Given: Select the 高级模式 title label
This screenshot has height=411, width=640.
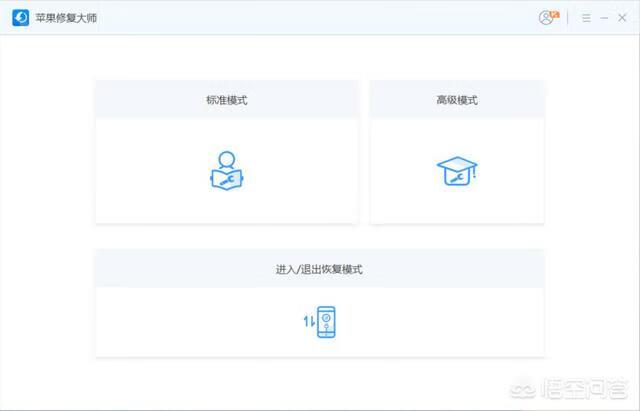Looking at the screenshot, I should pos(457,100).
